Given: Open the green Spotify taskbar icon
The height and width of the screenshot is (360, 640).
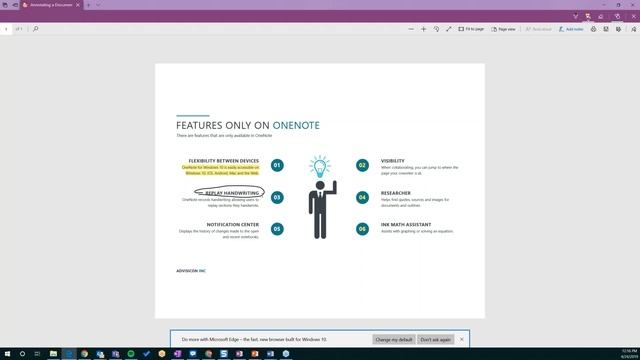Looking at the screenshot, I should coord(131,354).
